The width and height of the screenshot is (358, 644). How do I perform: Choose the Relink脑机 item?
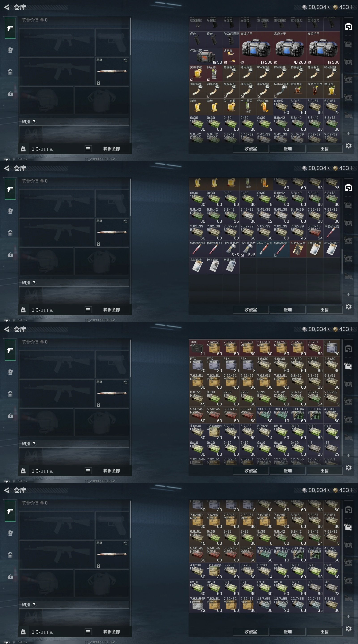(281, 90)
